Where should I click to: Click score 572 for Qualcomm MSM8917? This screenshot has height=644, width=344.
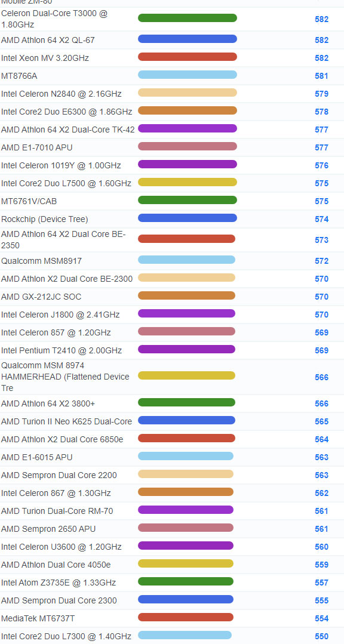321,261
